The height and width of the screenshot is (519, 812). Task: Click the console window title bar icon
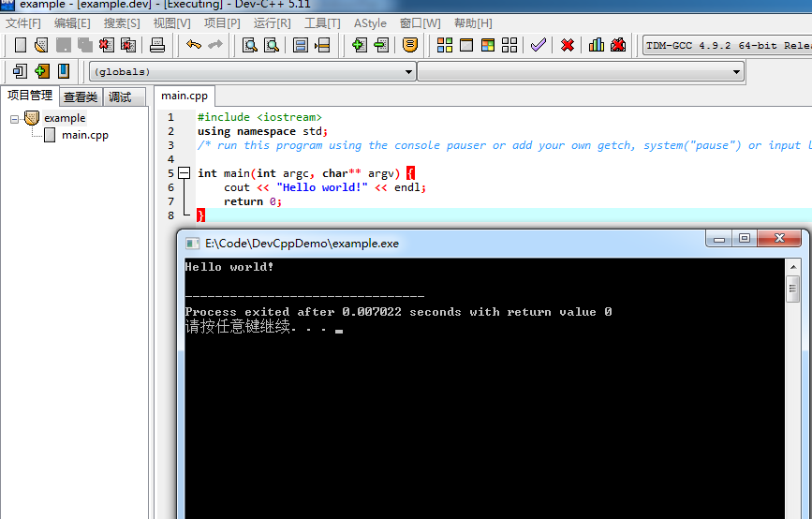pyautogui.click(x=193, y=244)
